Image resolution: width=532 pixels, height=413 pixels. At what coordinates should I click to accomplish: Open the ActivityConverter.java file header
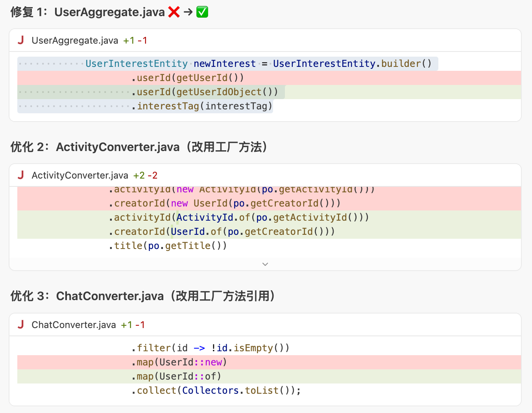265,175
